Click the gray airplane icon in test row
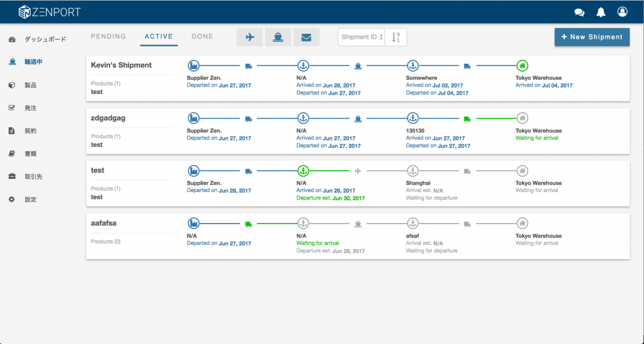Image resolution: width=644 pixels, height=344 pixels. tap(358, 171)
